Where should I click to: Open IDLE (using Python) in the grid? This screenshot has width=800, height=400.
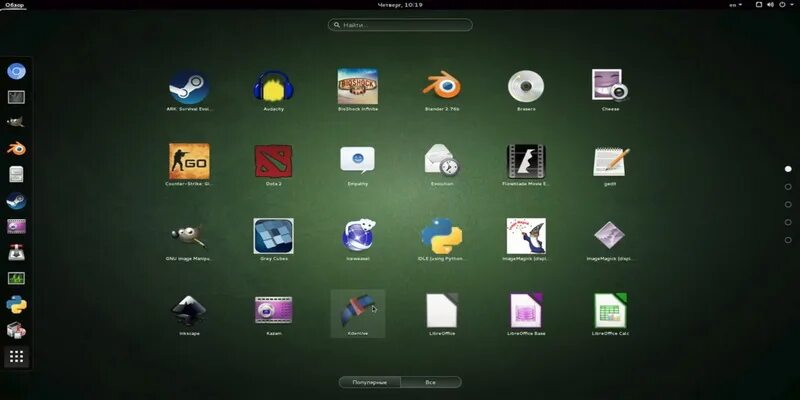[x=442, y=236]
